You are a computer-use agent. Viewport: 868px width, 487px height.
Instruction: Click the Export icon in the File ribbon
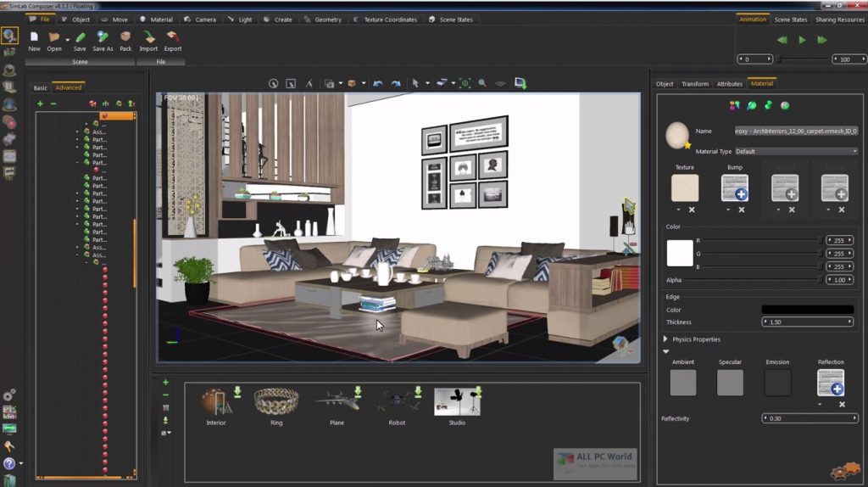[x=173, y=37]
